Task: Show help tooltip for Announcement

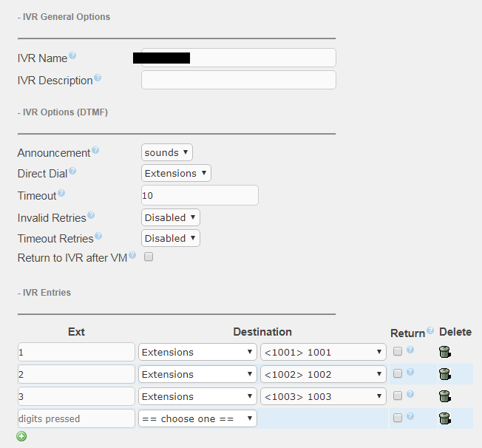Action: [95, 151]
